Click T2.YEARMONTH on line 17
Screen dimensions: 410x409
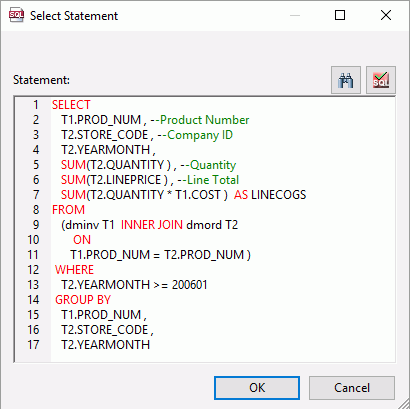tap(106, 345)
